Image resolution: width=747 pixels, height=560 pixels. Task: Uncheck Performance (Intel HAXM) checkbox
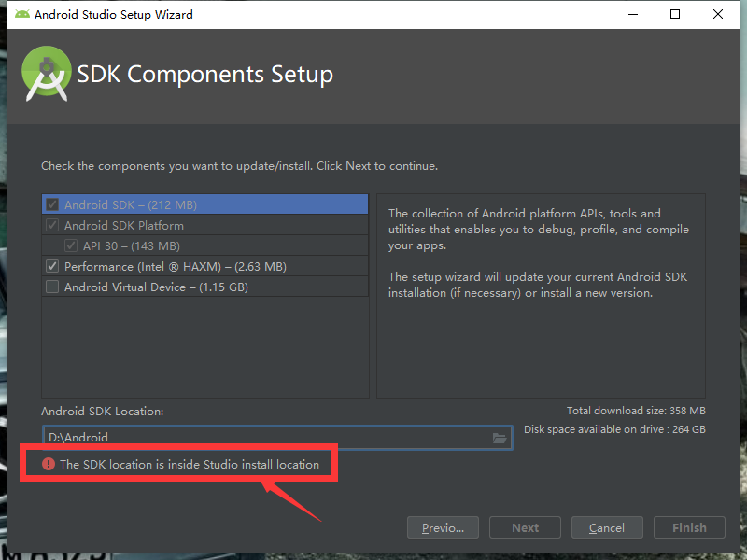point(52,266)
